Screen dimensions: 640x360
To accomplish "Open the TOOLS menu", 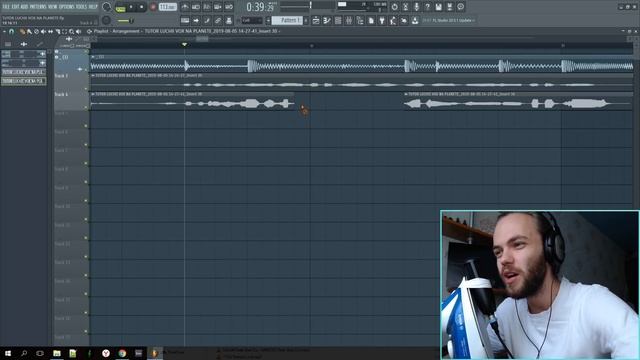I will click(x=81, y=7).
